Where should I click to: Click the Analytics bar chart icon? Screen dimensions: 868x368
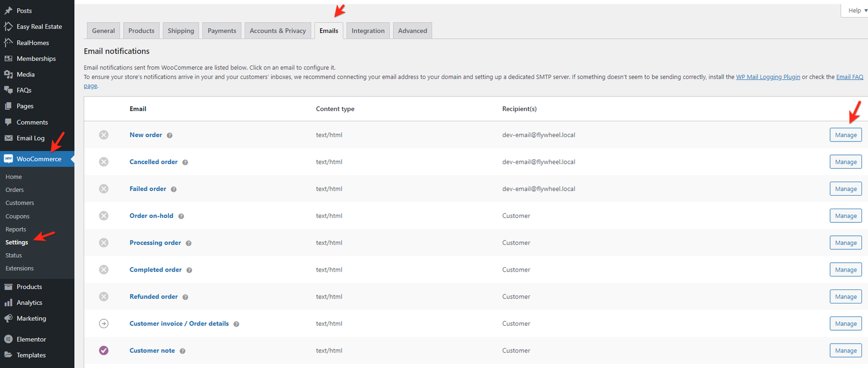[8, 302]
